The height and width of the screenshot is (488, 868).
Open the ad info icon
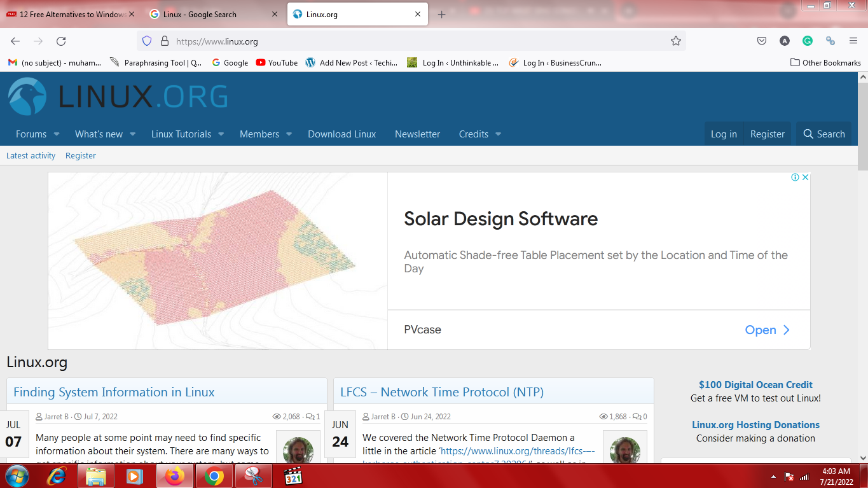(x=795, y=178)
